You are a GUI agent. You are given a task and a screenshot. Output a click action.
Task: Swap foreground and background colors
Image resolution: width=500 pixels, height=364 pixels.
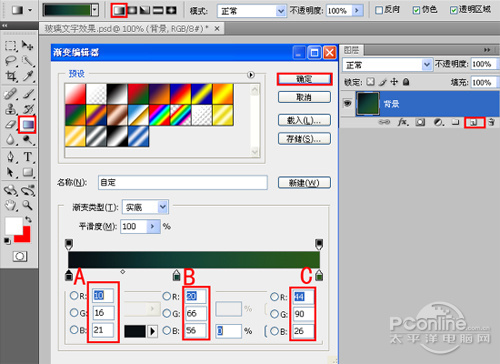[x=28, y=220]
